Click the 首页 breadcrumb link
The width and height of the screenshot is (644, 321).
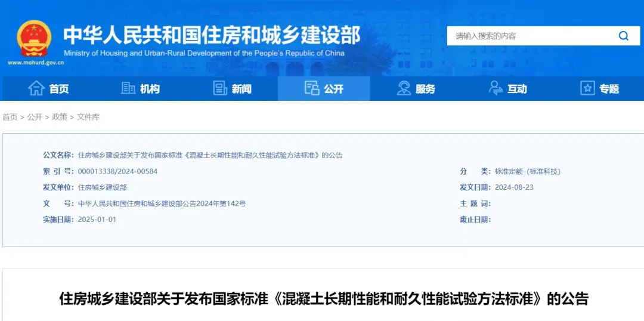tap(10, 117)
